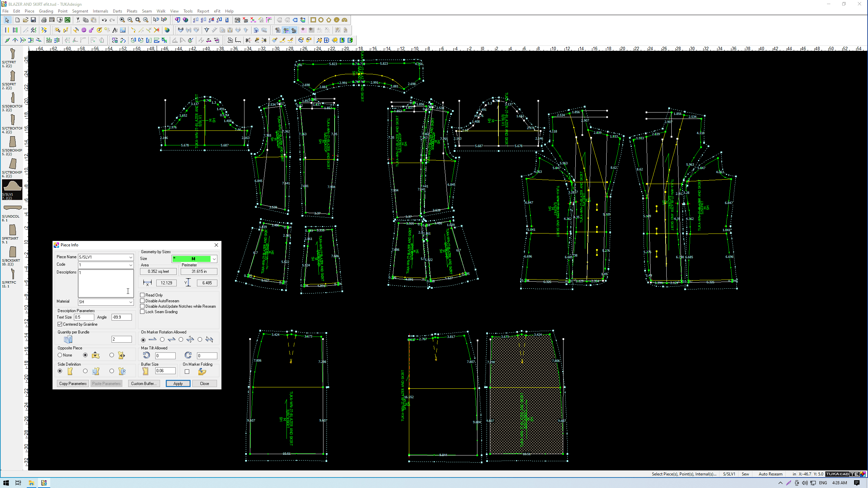Image resolution: width=868 pixels, height=488 pixels.
Task: Click the Print icon in toolbar
Action: (x=44, y=20)
